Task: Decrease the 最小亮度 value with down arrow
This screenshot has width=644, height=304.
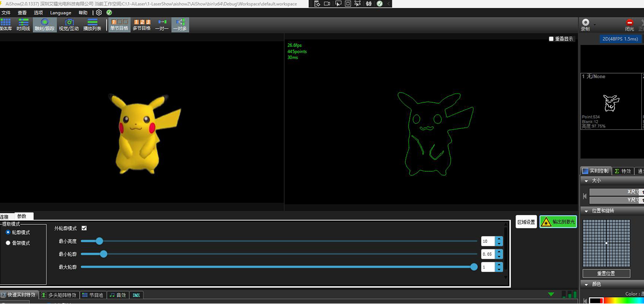Action: 499,243
